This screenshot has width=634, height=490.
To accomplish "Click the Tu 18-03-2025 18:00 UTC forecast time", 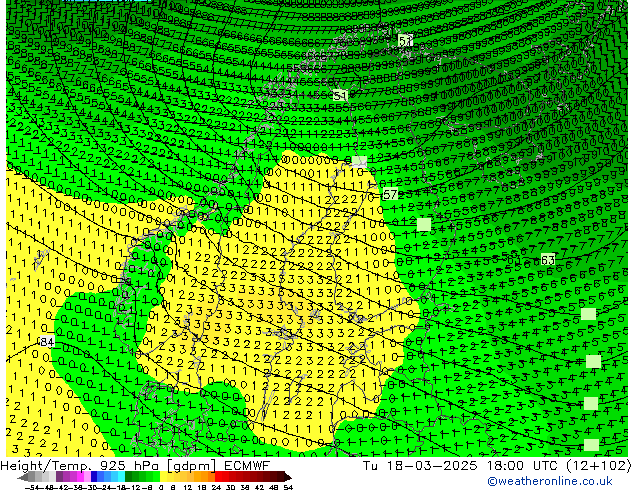I will [x=461, y=466].
